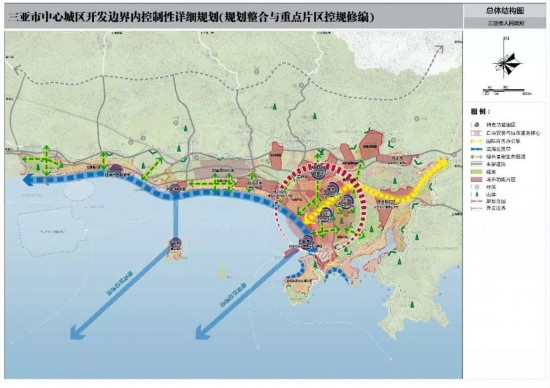This screenshot has width=550, height=388.
Task: Click the purple node symbol in the legend
Action: pos(476,125)
